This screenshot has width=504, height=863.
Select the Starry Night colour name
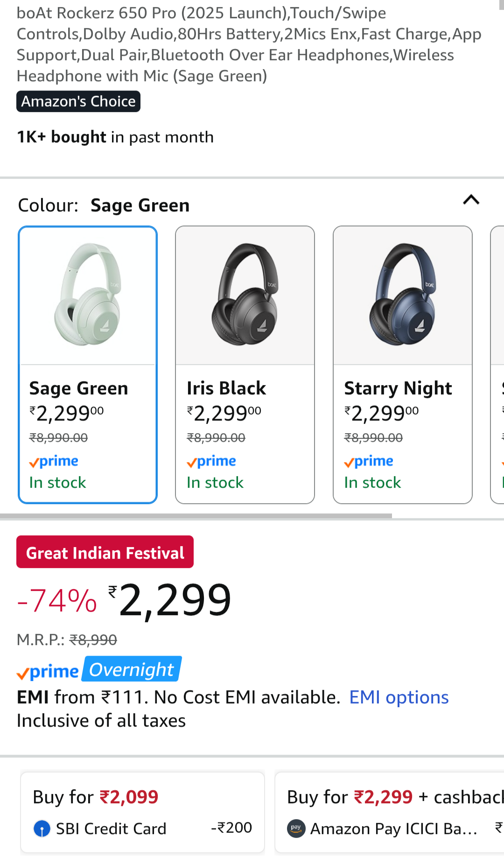click(x=398, y=388)
